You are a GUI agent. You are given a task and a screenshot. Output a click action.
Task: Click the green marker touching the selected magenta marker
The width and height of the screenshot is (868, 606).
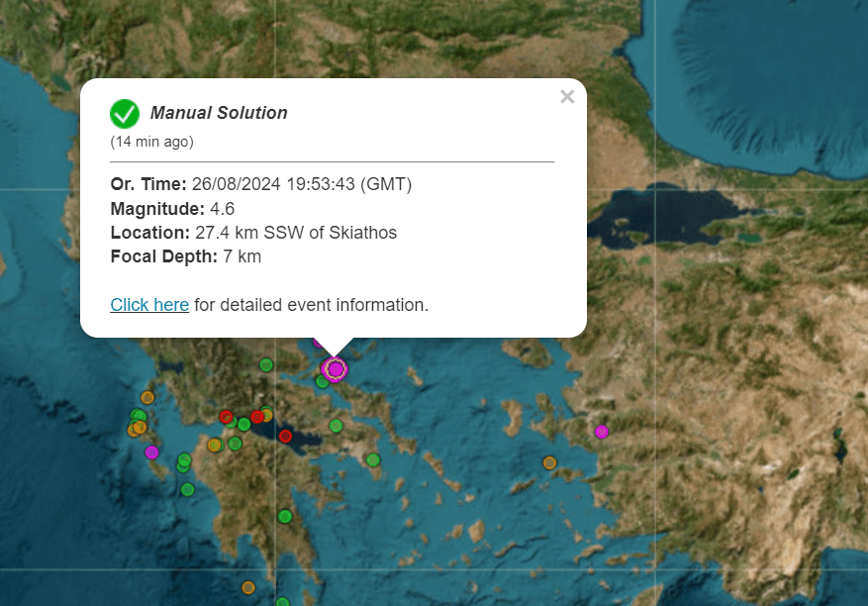(323, 380)
